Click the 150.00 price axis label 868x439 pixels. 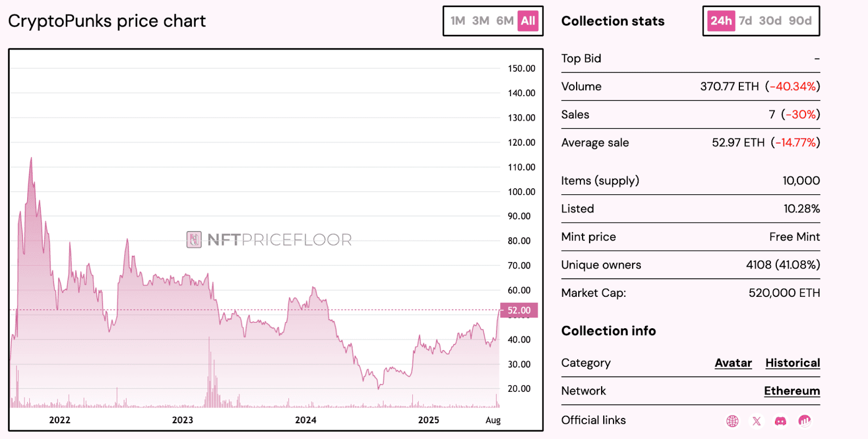(521, 68)
